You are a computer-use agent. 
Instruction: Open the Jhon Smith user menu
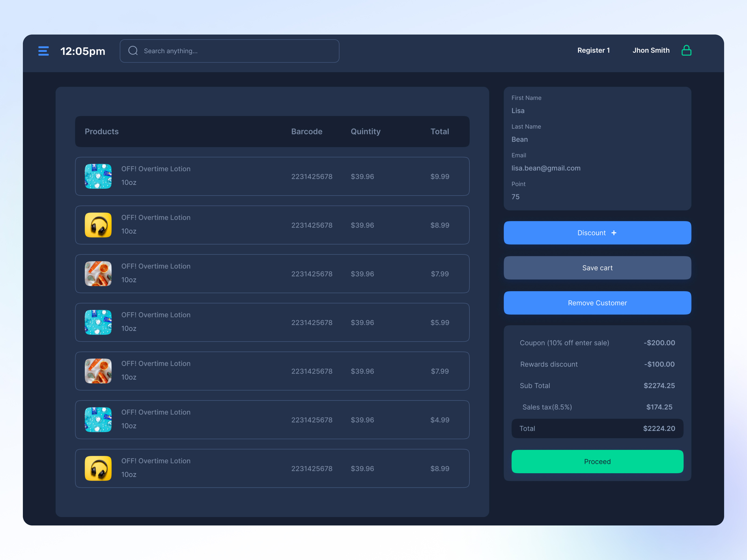coord(651,50)
